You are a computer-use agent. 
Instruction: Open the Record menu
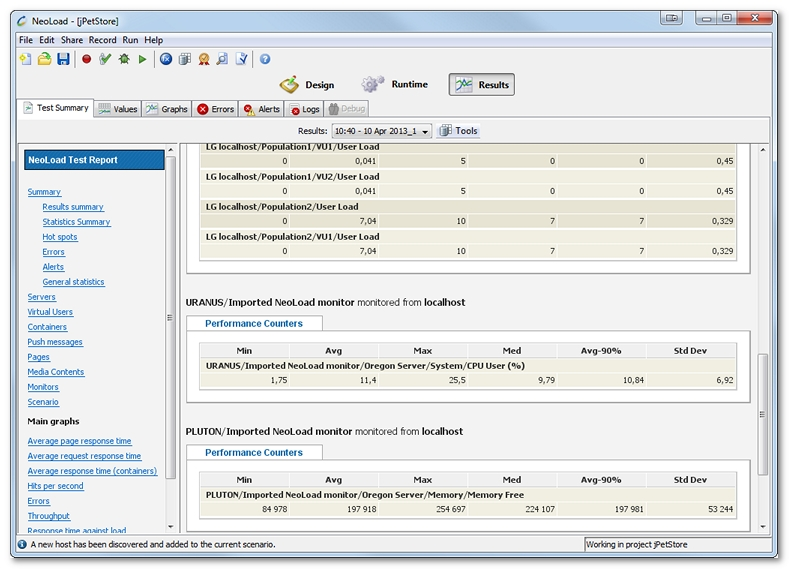[x=102, y=40]
